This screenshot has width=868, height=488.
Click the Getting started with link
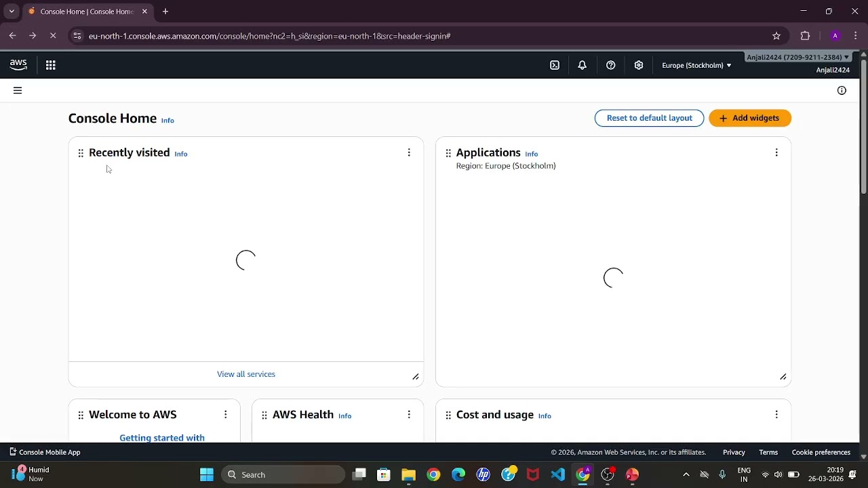click(162, 438)
